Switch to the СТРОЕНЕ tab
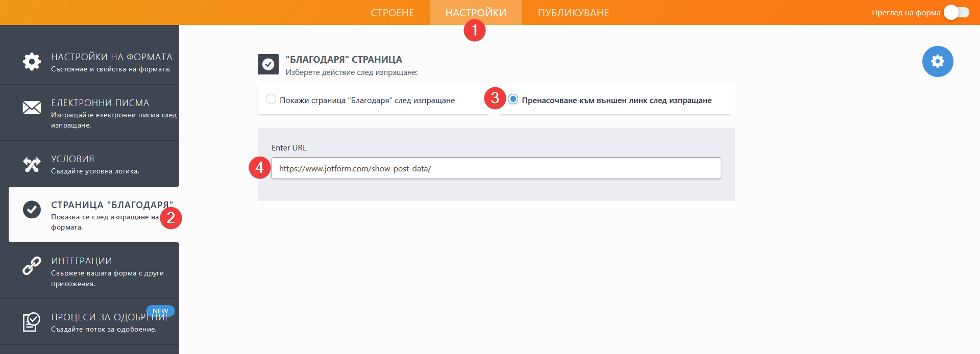 click(393, 13)
